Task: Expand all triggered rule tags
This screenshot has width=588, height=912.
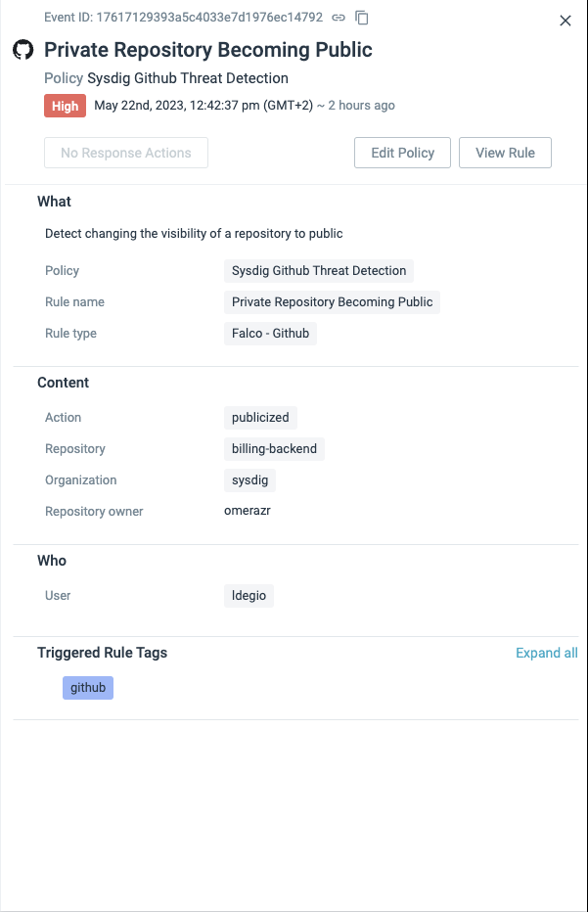Action: pos(546,652)
